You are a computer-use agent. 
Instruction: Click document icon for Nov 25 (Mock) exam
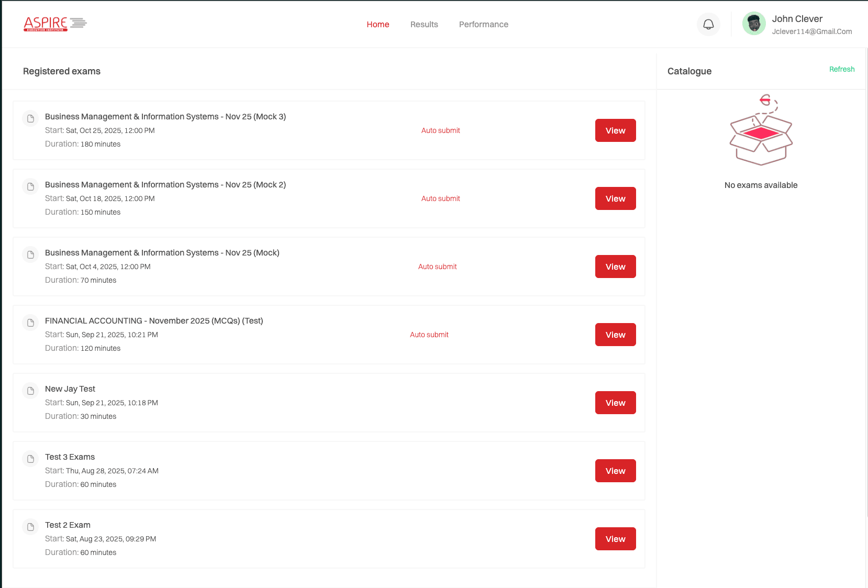pyautogui.click(x=31, y=254)
